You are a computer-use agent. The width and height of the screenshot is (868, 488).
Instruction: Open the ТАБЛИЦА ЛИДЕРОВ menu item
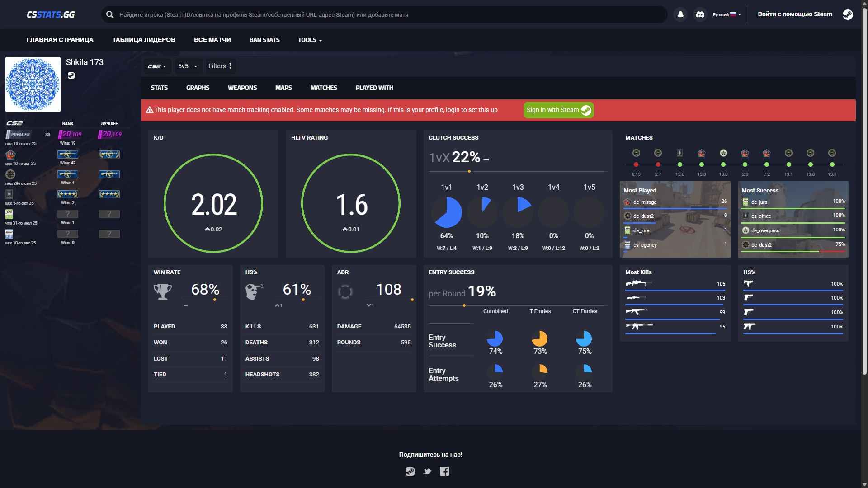(144, 40)
